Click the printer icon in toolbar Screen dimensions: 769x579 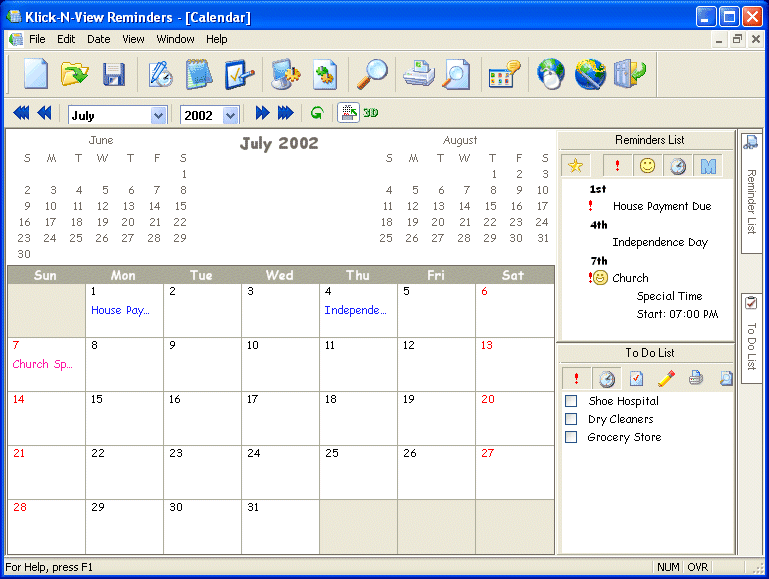pyautogui.click(x=418, y=73)
